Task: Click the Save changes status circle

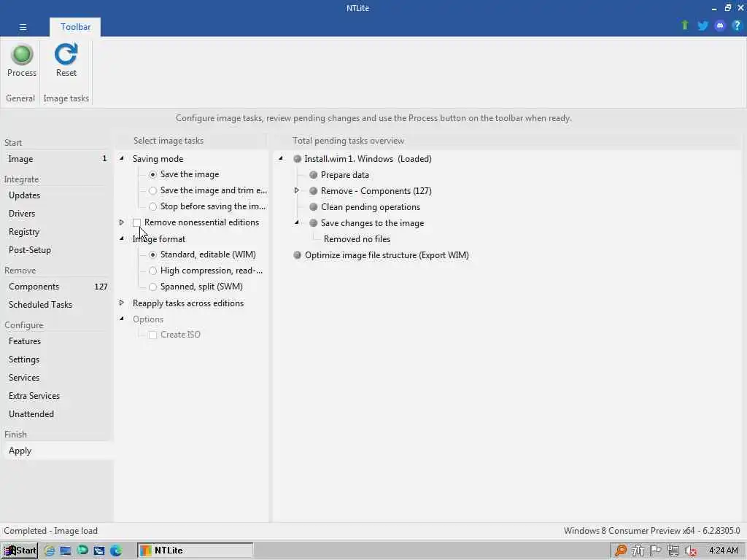Action: click(314, 223)
